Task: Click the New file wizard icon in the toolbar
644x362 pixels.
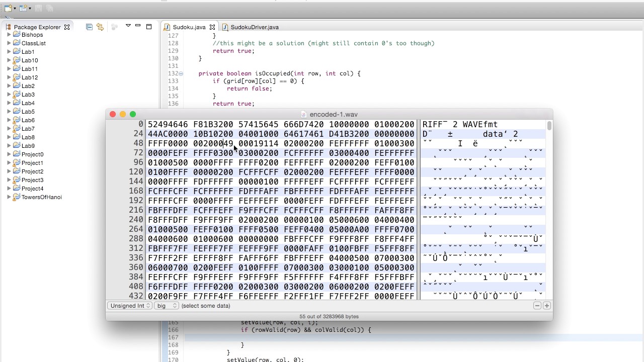Action: click(x=8, y=8)
